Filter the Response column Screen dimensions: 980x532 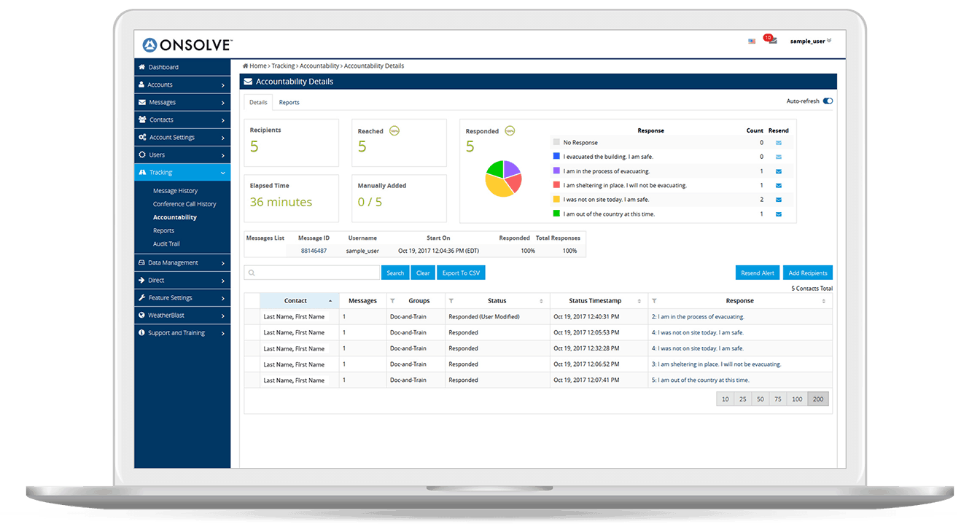point(654,301)
